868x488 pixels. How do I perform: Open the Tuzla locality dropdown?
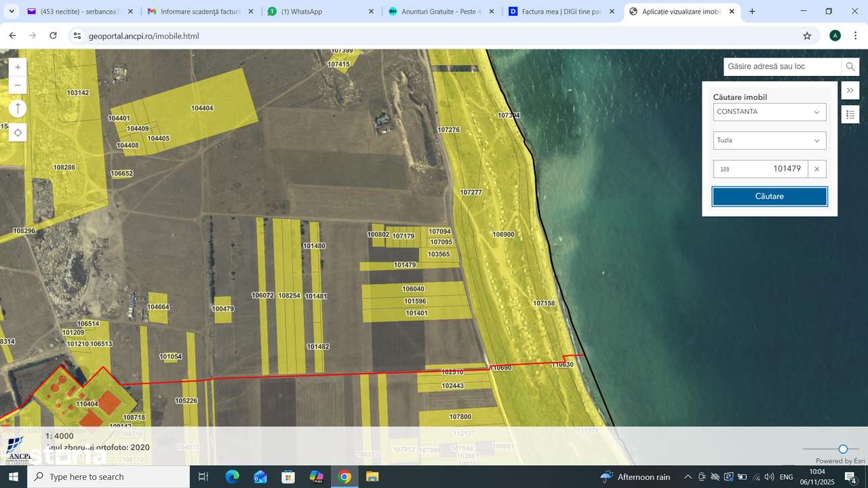[770, 140]
